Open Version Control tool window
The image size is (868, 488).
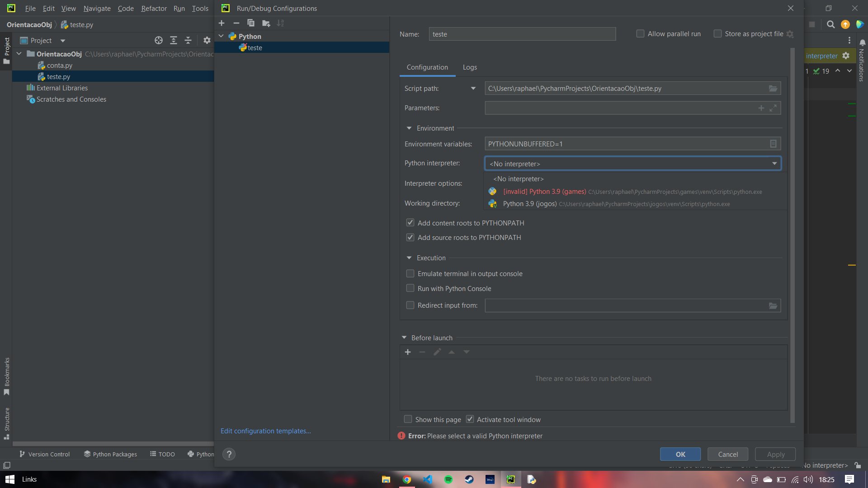[44, 454]
